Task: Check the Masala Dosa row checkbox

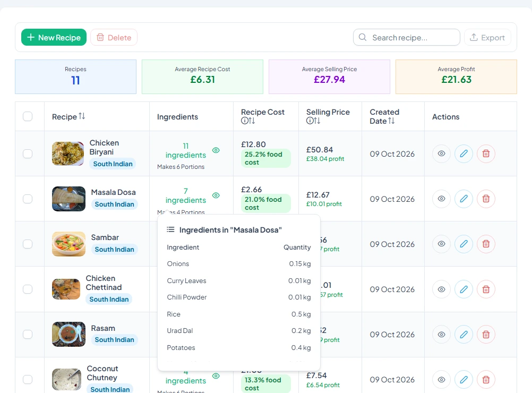Action: point(28,199)
